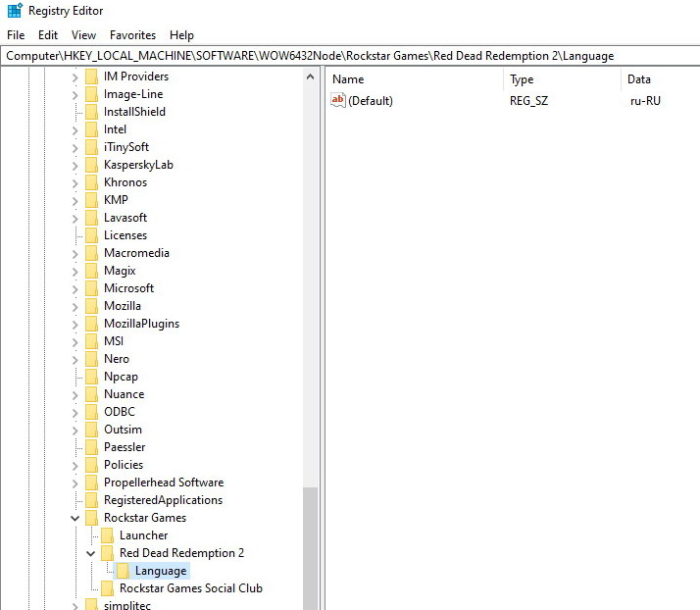The width and height of the screenshot is (700, 610).
Task: Expand the Microsoft key
Action: tap(75, 289)
